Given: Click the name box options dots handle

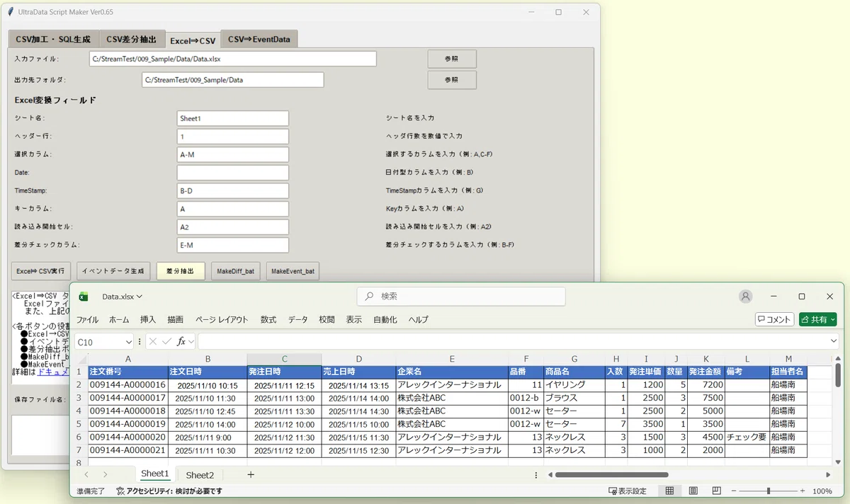Looking at the screenshot, I should [140, 341].
